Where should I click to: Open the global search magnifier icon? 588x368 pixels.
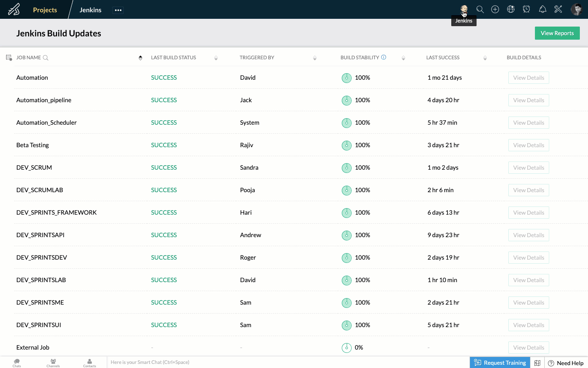[480, 9]
